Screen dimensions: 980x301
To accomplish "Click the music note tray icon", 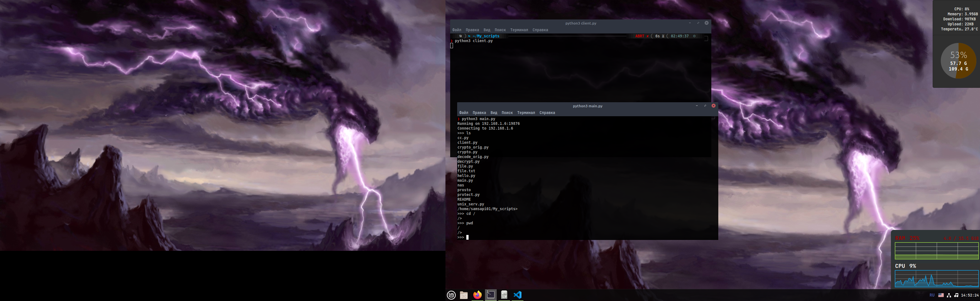I will tap(956, 295).
